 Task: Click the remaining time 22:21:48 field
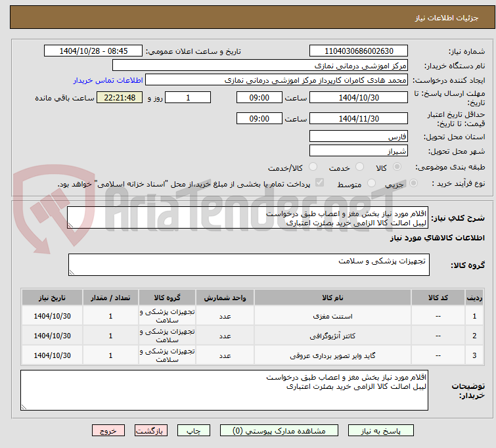[x=120, y=97]
